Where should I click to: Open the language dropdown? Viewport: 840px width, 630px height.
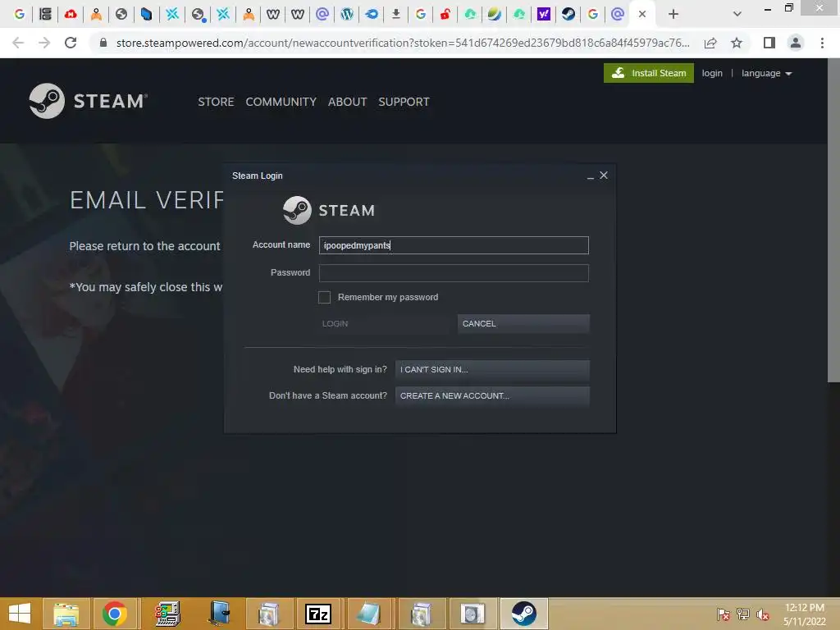[767, 73]
